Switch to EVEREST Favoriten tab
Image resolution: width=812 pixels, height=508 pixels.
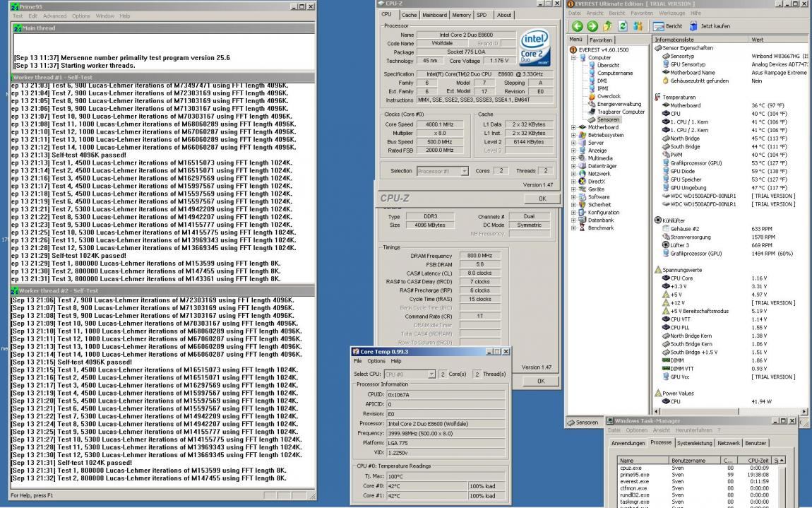coord(601,40)
